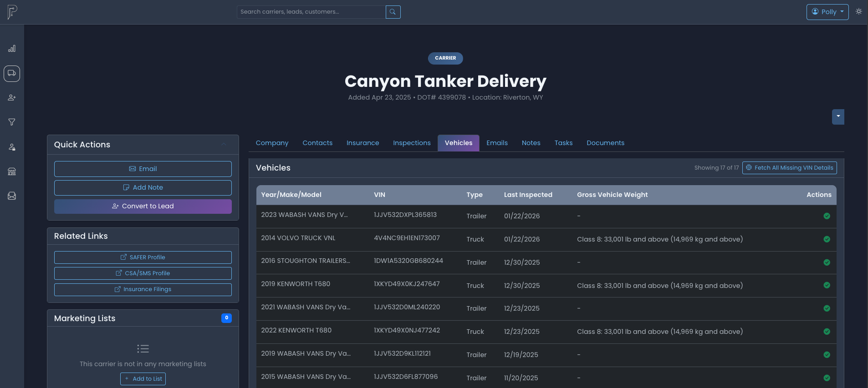This screenshot has height=388, width=868.
Task: Click the search magnifier button
Action: point(393,12)
